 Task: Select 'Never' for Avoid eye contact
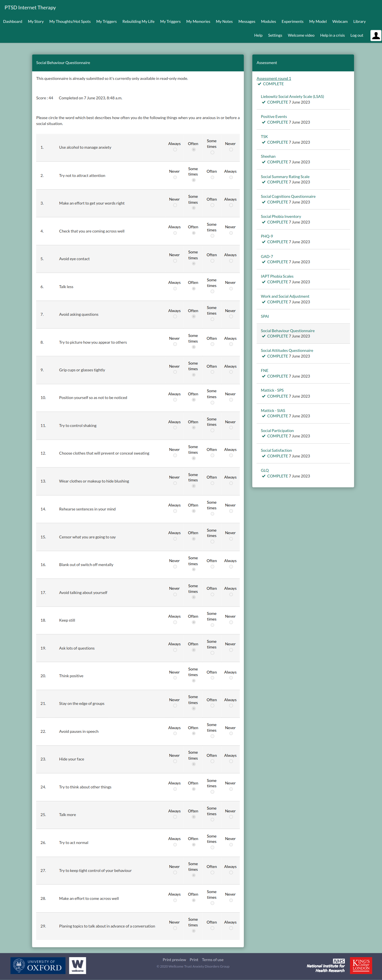175,261
